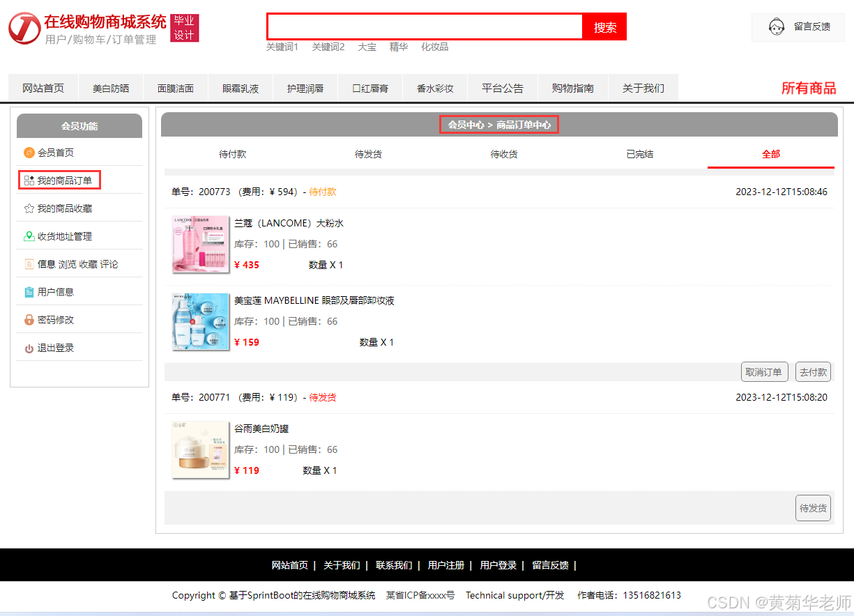The width and height of the screenshot is (854, 616).
Task: Click the orange 会员首页 sidebar icon
Action: click(x=29, y=153)
